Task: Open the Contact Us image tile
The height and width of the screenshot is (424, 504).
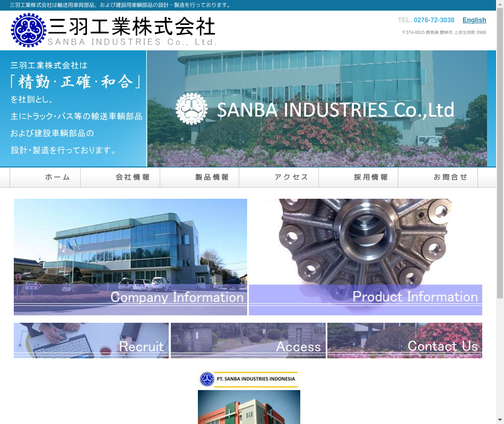Action: click(404, 341)
